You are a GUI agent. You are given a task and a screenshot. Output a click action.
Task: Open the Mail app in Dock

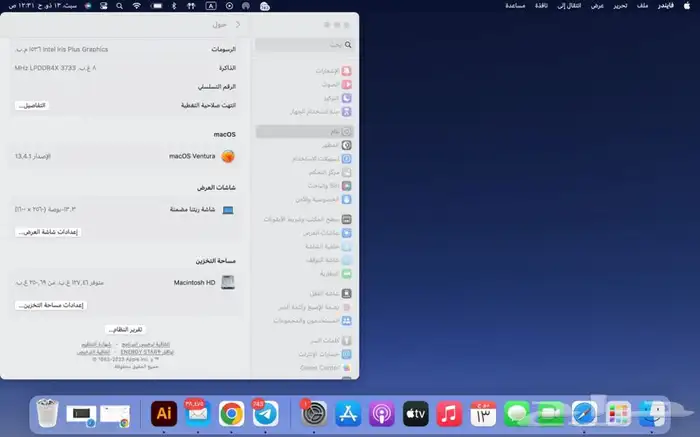coord(197,413)
